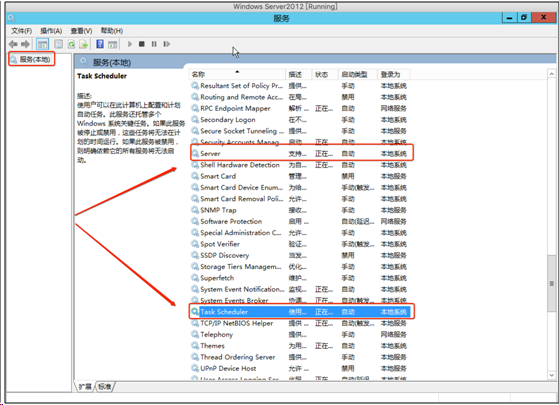Click the Refresh toolbar icon
Screen dimensions: 559x405
click(x=71, y=44)
